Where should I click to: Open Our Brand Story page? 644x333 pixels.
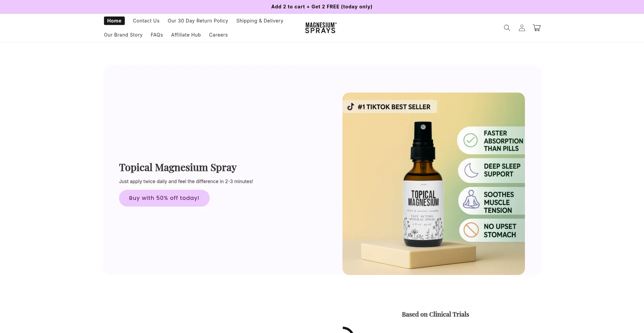point(123,35)
